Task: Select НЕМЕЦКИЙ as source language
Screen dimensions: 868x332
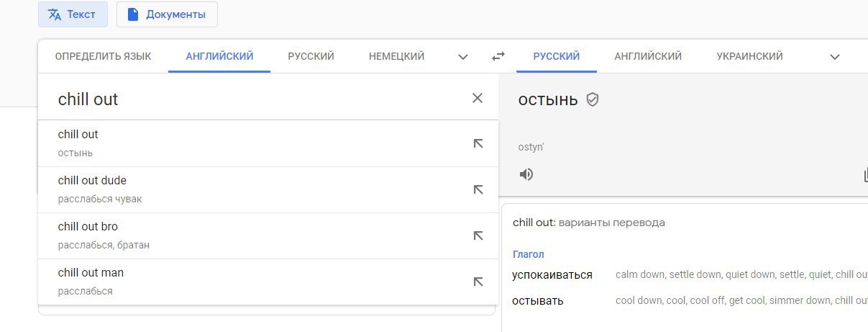Action: [x=396, y=56]
